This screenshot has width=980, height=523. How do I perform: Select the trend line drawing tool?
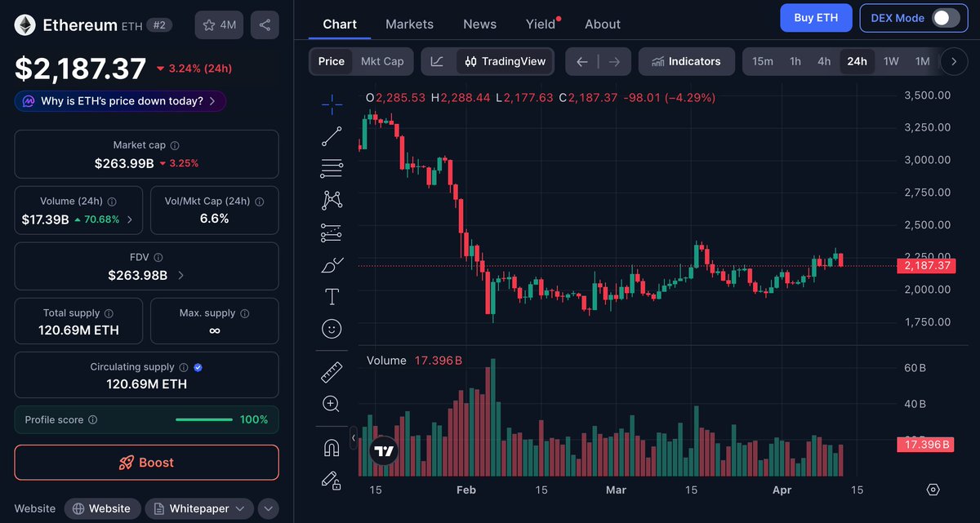click(x=332, y=136)
